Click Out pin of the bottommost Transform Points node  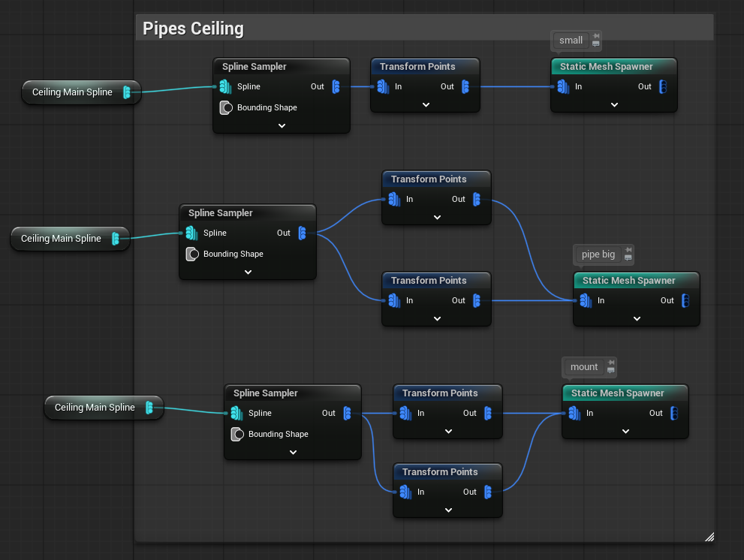point(488,492)
